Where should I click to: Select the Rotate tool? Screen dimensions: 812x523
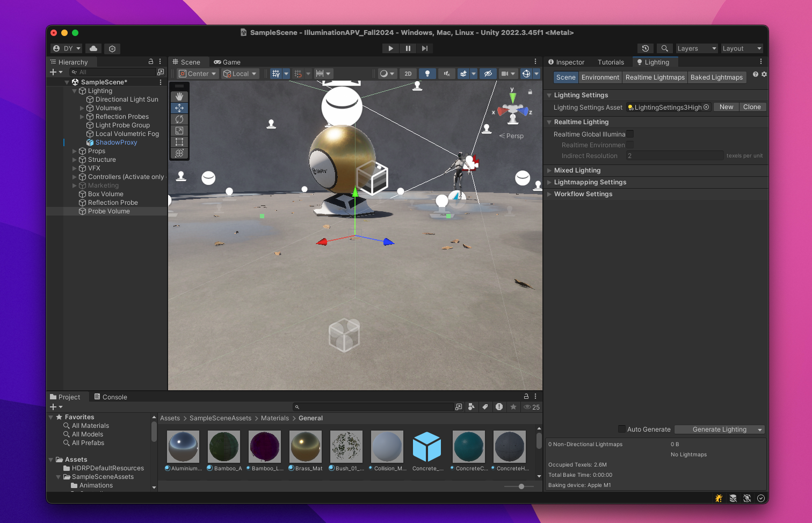[179, 119]
